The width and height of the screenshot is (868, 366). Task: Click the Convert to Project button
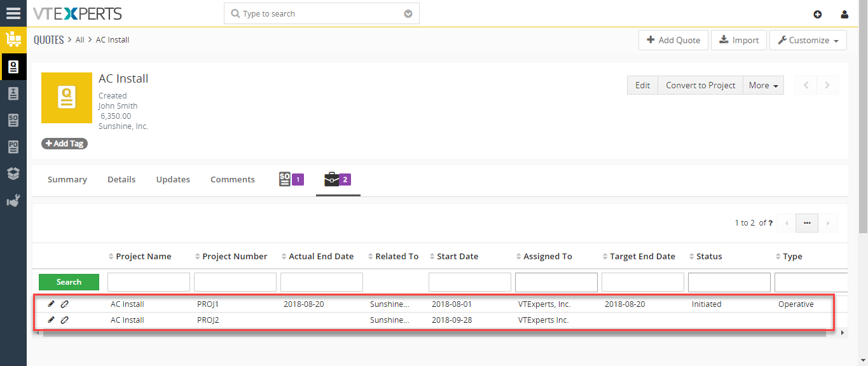pyautogui.click(x=700, y=85)
